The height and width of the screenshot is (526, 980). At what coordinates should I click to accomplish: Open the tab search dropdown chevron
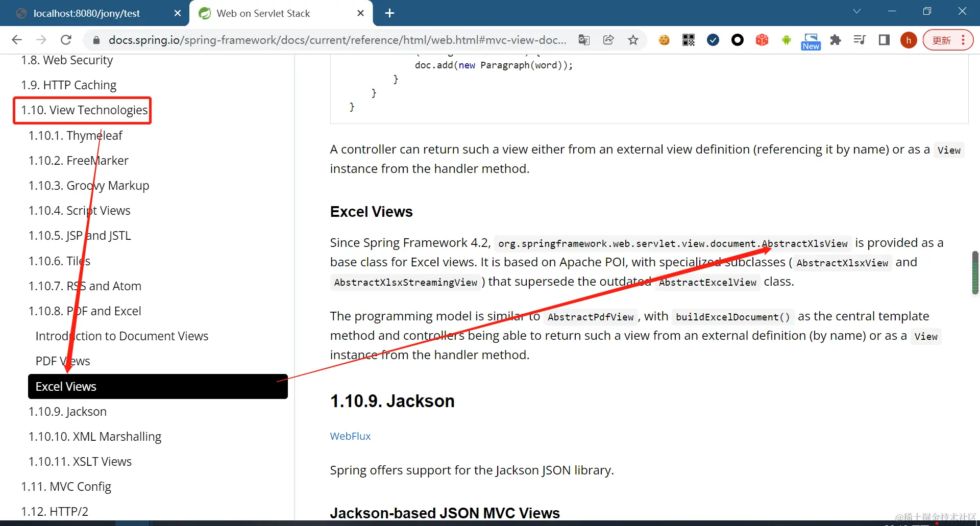pyautogui.click(x=857, y=11)
